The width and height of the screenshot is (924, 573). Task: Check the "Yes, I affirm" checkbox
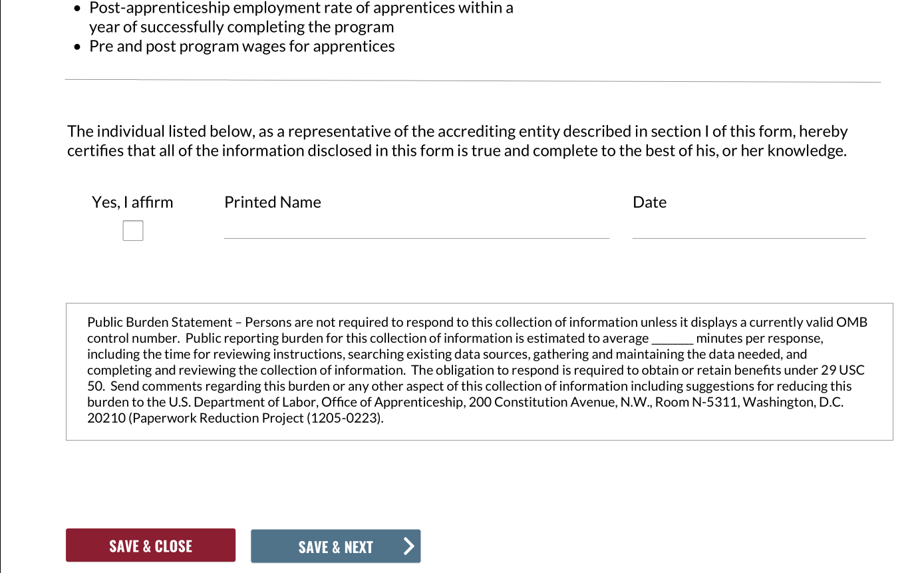(133, 231)
